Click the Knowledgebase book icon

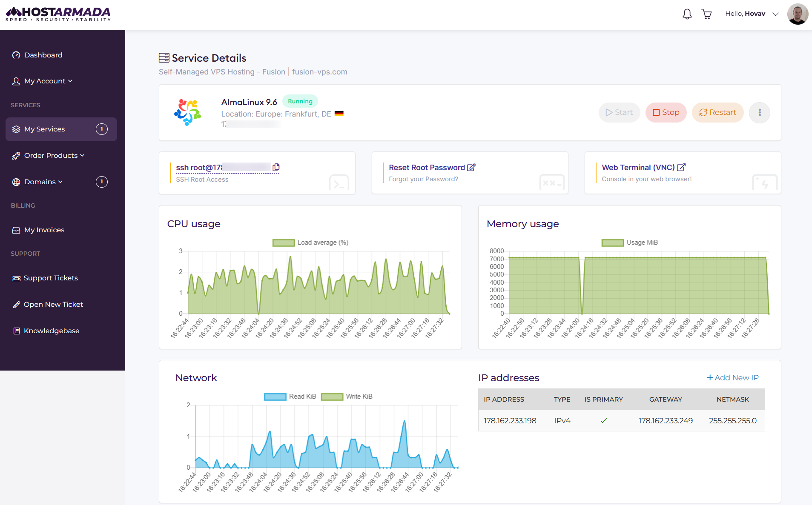point(17,331)
